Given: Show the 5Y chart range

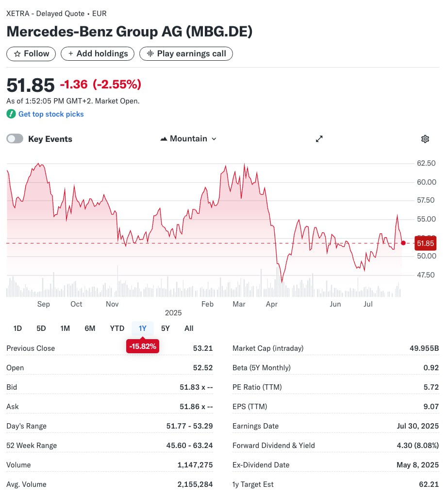Looking at the screenshot, I should tap(166, 328).
